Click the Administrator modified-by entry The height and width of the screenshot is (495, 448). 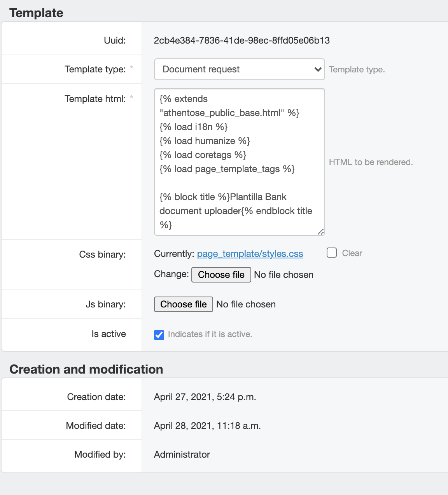[x=182, y=454]
